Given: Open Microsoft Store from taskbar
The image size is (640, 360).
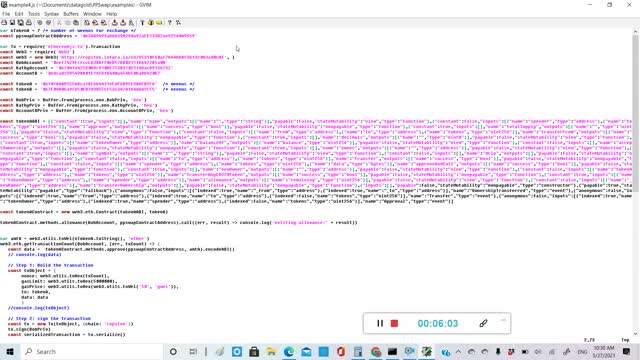Looking at the screenshot, I should tap(254, 351).
